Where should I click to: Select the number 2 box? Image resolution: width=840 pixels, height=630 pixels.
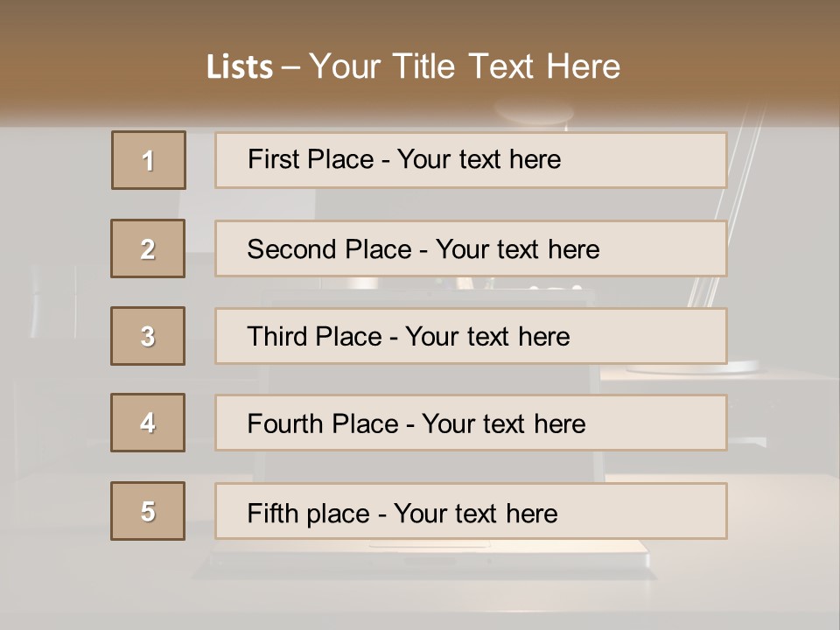tap(148, 248)
